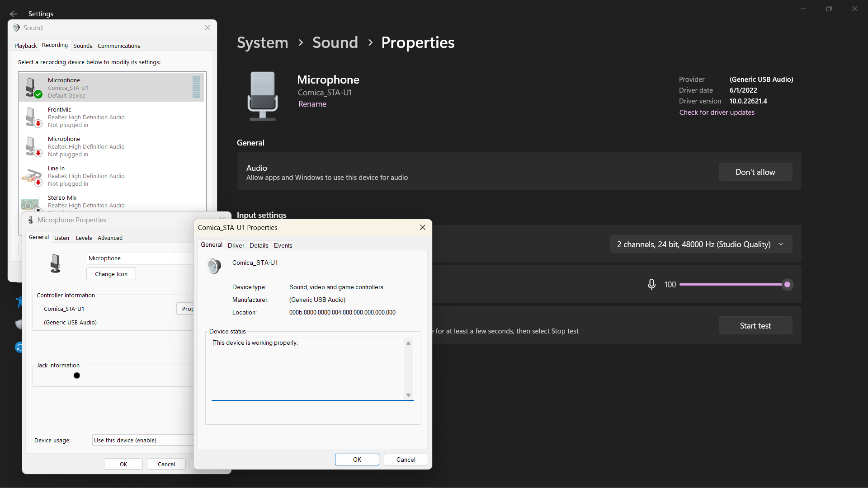Switch to the Levels tab
This screenshot has width=868, height=488.
tap(84, 238)
